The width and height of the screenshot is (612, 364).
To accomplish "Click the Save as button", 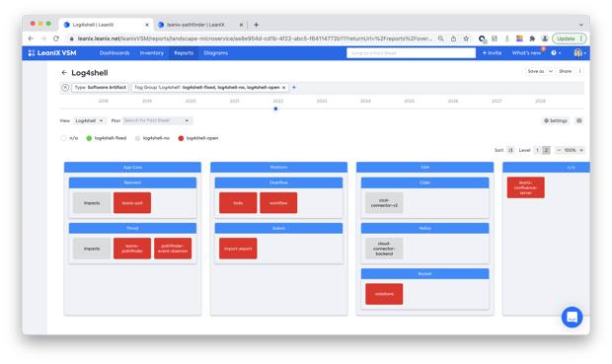I will click(x=535, y=71).
